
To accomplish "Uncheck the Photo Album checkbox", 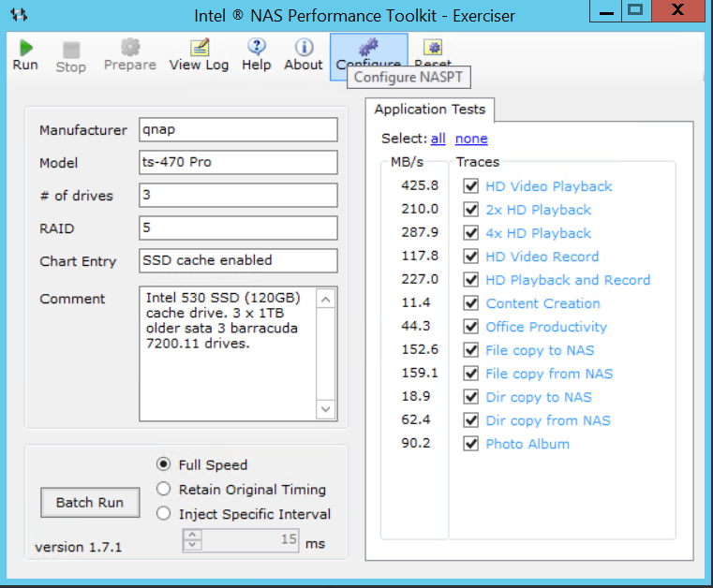I will tap(470, 444).
